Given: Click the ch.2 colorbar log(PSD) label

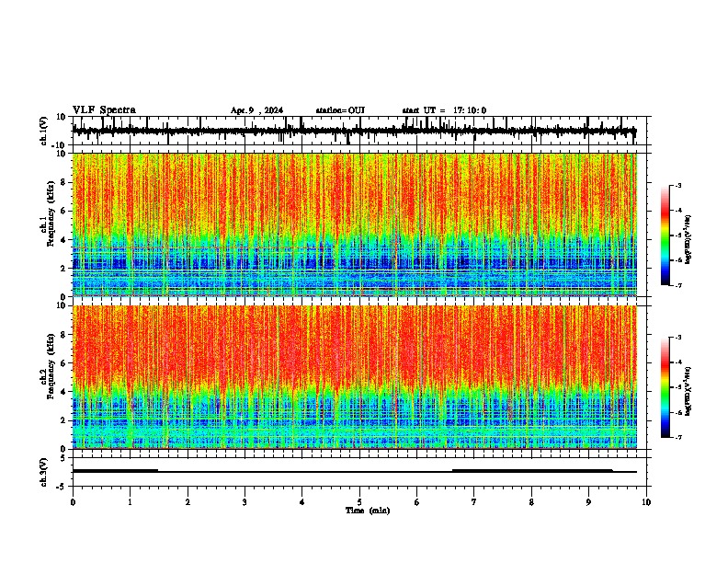Looking at the screenshot, I should pyautogui.click(x=688, y=391).
